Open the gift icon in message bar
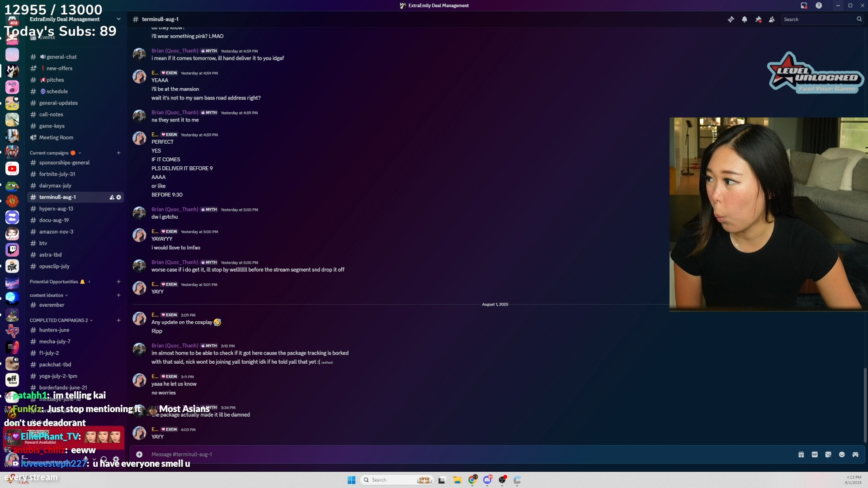This screenshot has height=488, width=868. point(801,455)
